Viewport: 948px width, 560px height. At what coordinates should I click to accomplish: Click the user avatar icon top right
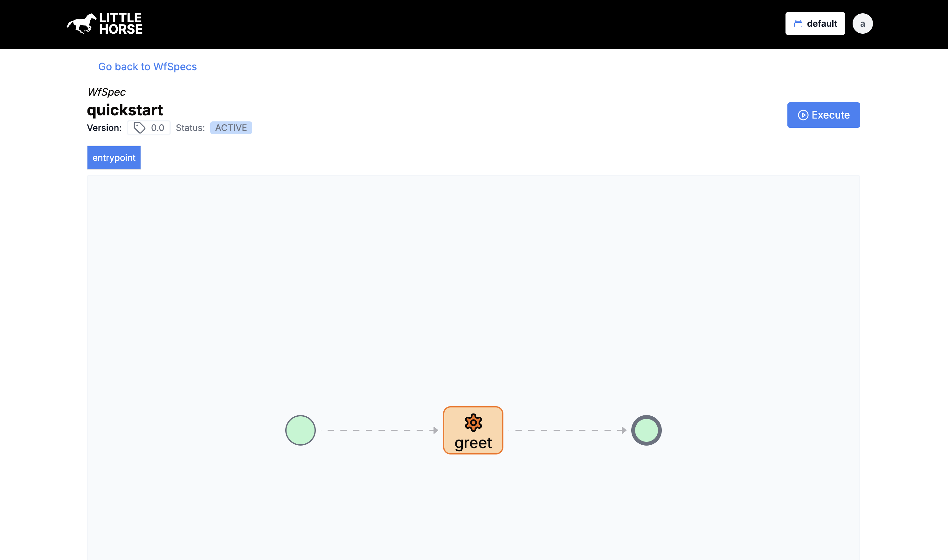coord(862,23)
